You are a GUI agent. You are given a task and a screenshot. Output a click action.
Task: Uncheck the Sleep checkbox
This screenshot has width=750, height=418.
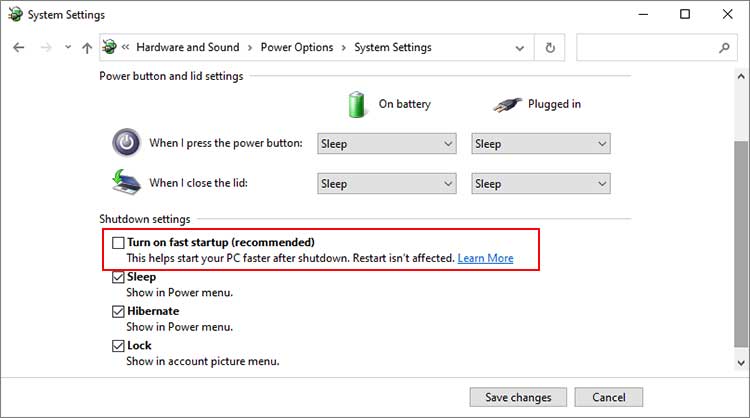point(119,277)
